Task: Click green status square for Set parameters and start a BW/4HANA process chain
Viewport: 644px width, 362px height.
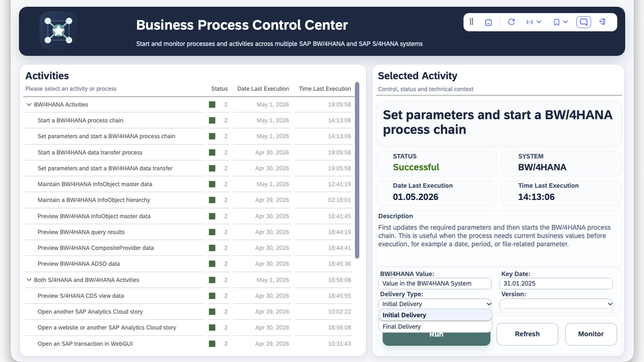Action: point(212,136)
